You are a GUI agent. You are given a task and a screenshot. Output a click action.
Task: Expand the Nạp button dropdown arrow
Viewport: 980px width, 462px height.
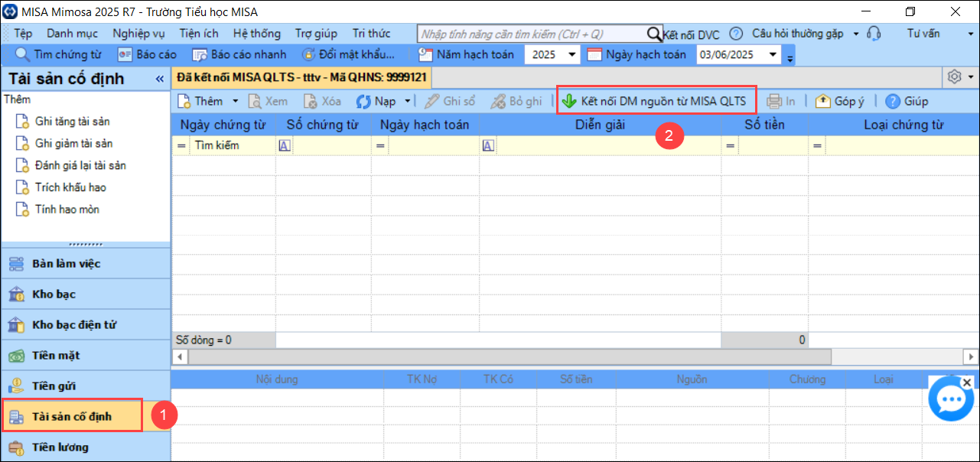pos(408,101)
